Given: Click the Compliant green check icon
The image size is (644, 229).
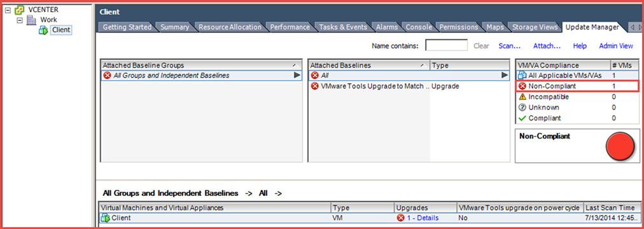Looking at the screenshot, I should [522, 118].
